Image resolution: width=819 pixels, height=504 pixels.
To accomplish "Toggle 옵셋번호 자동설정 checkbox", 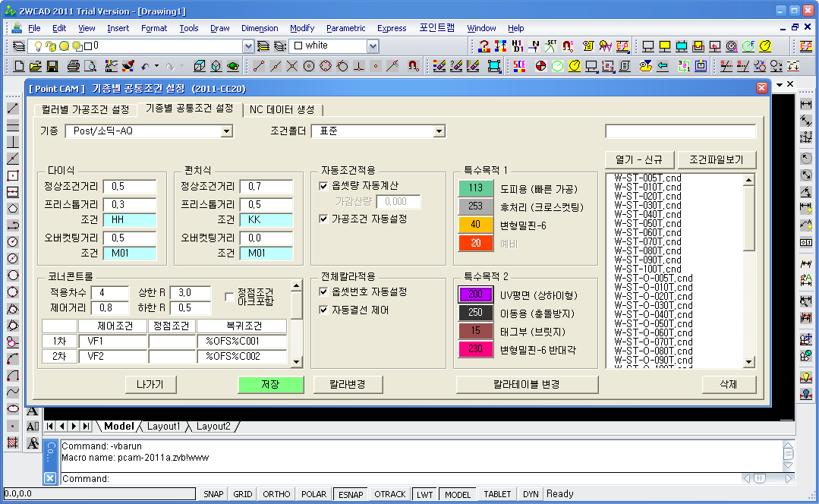I will pyautogui.click(x=323, y=292).
